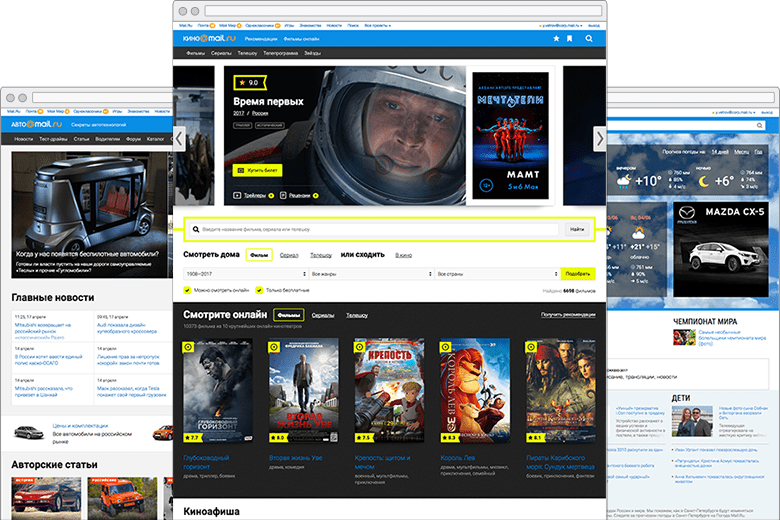
Task: Click the silver car icon in Auto window
Action: (28, 432)
